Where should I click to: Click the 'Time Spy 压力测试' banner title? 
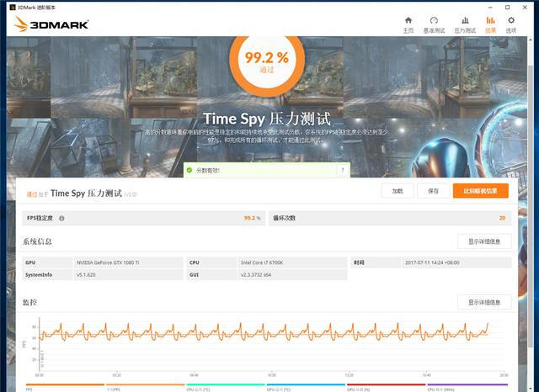(x=267, y=119)
